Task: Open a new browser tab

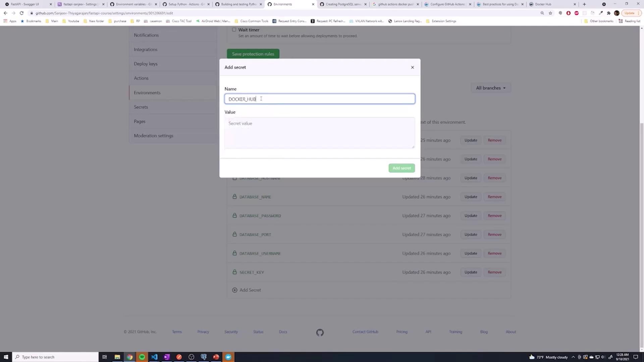Action: point(584,4)
